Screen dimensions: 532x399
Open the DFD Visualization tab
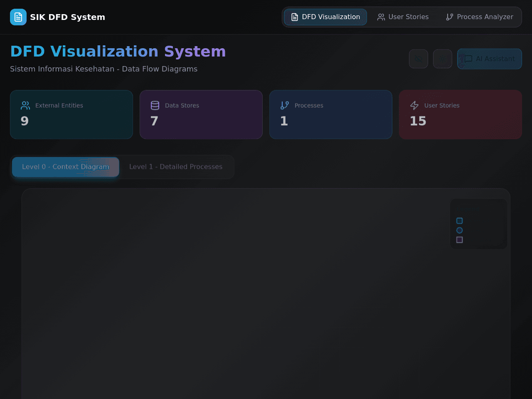(325, 17)
